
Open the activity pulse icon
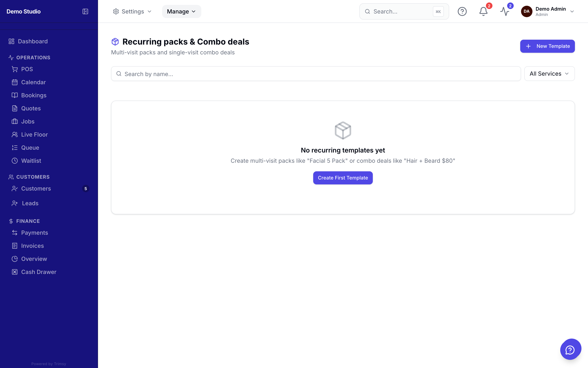tap(505, 11)
